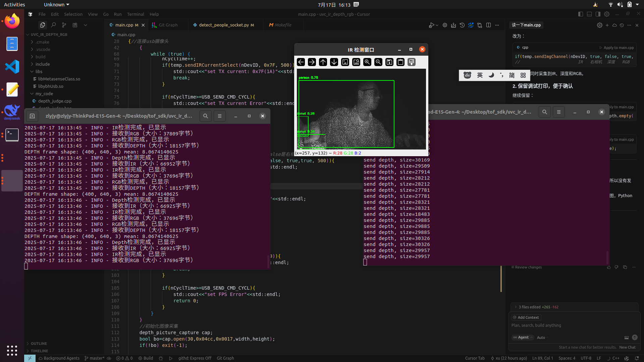
Task: Zoom in on the IR detection image
Action: 367,62
